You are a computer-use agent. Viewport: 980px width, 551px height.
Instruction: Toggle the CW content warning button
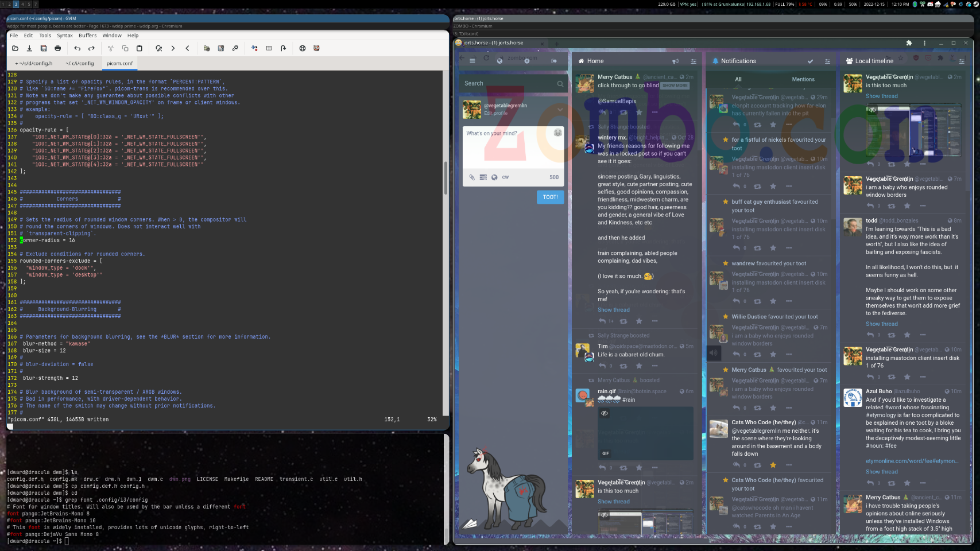click(505, 177)
